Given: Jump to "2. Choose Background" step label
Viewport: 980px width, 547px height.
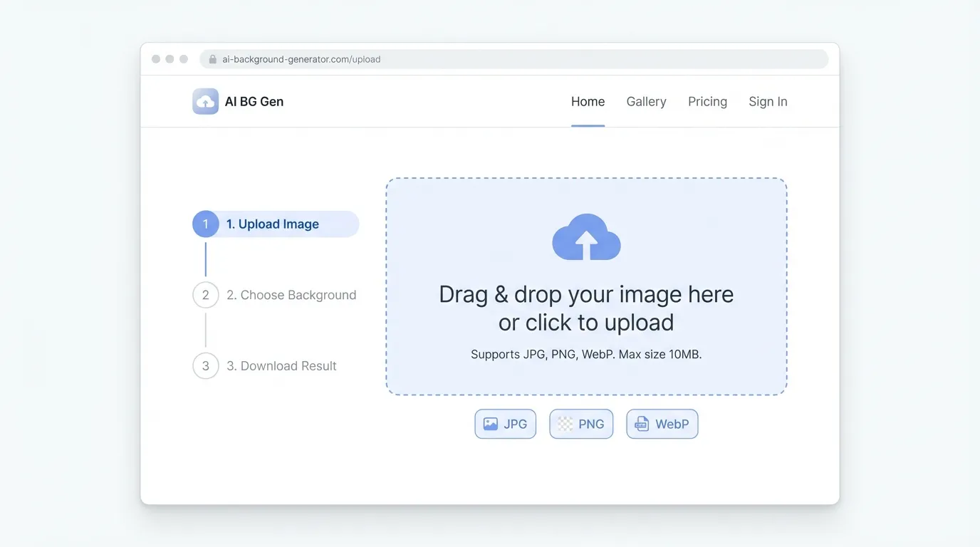Looking at the screenshot, I should [291, 295].
